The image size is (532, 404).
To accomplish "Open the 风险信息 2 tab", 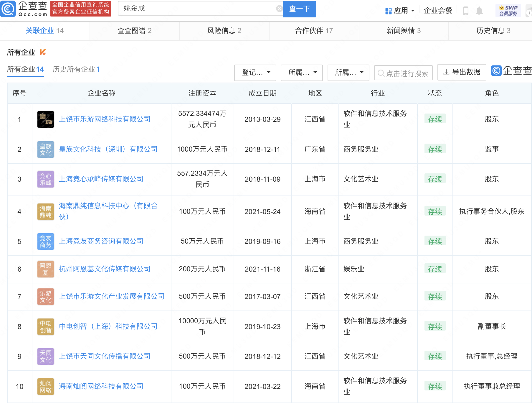I will [224, 31].
